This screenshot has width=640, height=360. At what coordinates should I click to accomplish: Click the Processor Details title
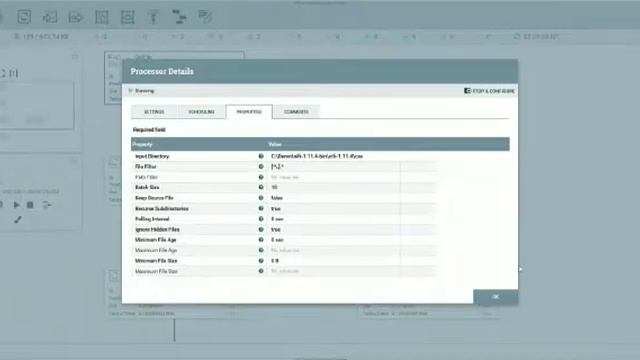[162, 71]
